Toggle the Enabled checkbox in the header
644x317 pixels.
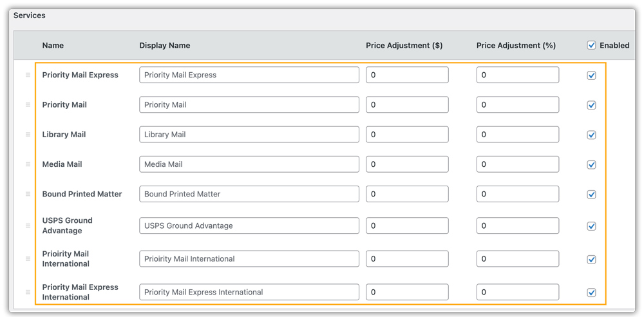pyautogui.click(x=591, y=46)
